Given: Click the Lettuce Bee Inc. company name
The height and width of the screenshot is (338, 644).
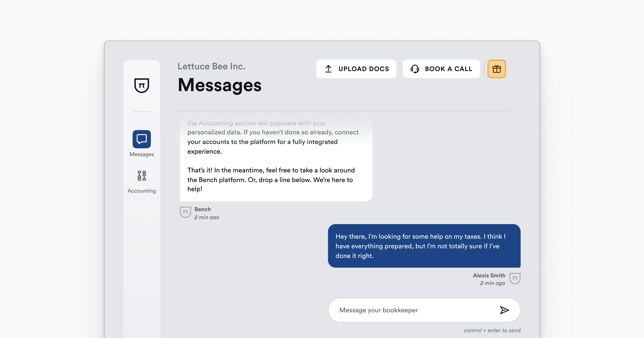Looking at the screenshot, I should click(x=211, y=66).
